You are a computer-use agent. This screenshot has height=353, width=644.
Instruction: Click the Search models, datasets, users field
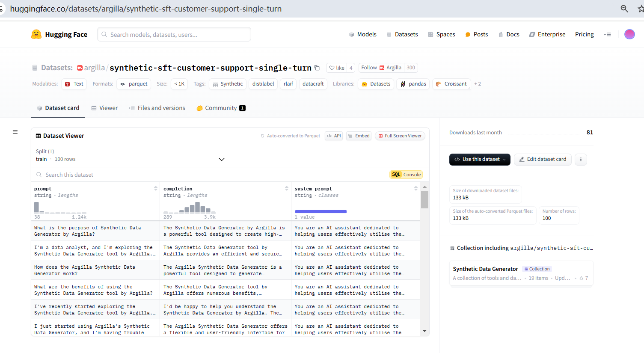[174, 34]
